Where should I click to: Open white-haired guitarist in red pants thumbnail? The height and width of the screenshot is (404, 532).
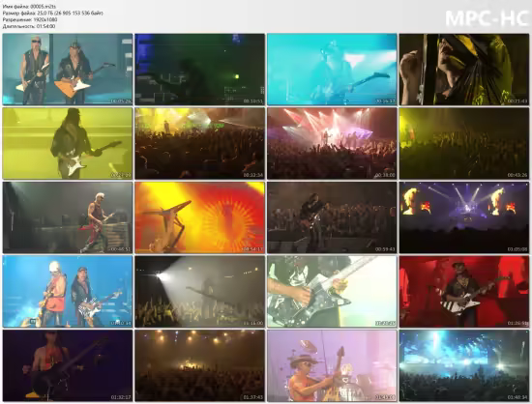tap(68, 217)
